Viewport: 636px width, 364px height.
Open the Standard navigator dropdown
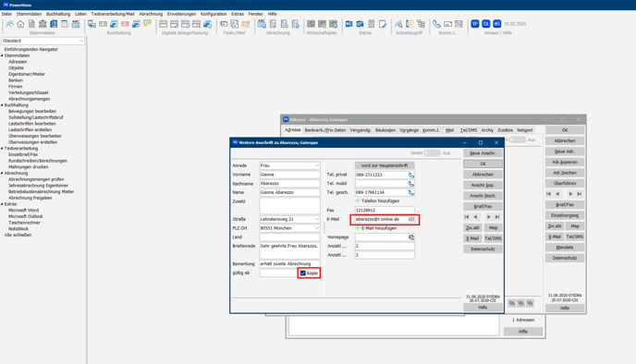click(81, 41)
